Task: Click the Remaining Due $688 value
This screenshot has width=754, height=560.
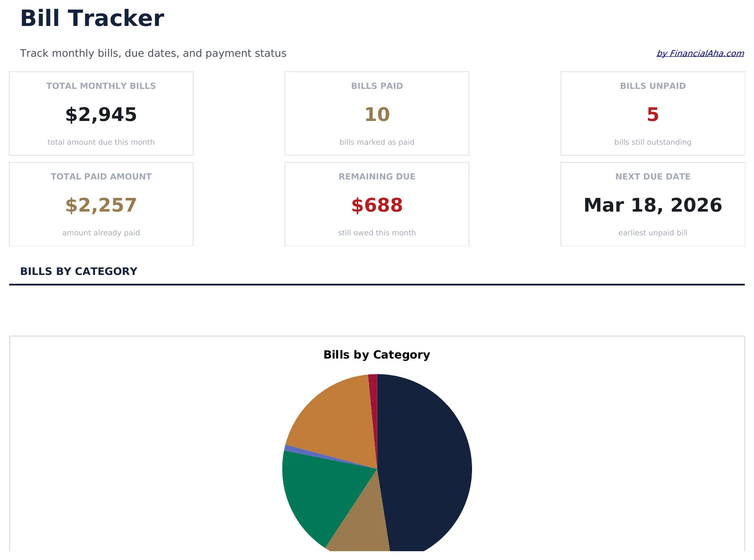Action: 377,205
